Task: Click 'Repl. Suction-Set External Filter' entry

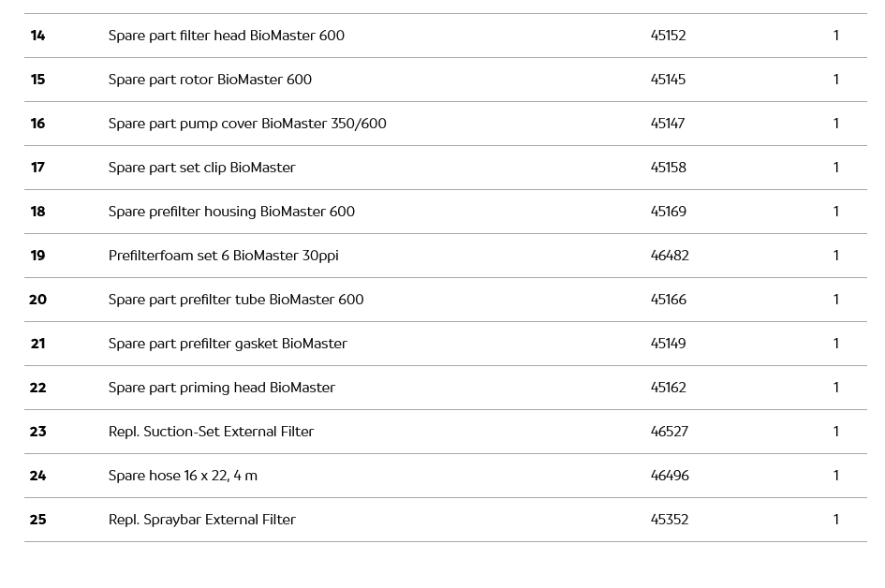Action: pos(211,432)
